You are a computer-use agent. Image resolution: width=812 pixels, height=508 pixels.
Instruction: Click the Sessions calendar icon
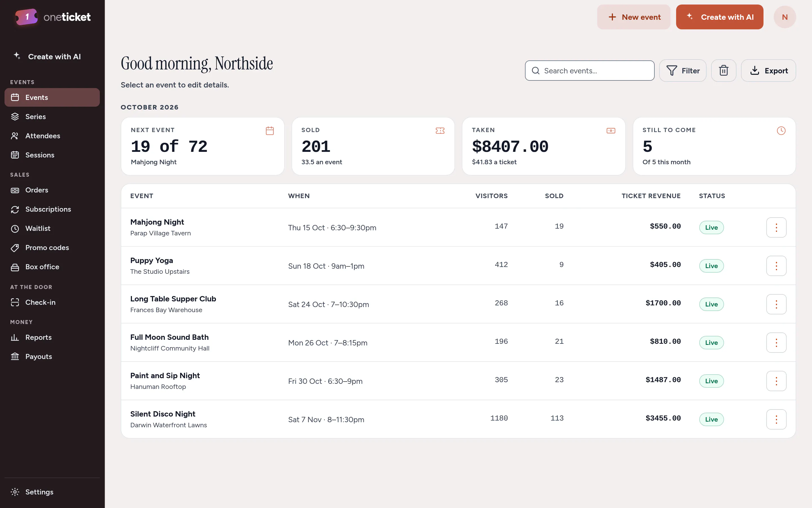(x=15, y=155)
